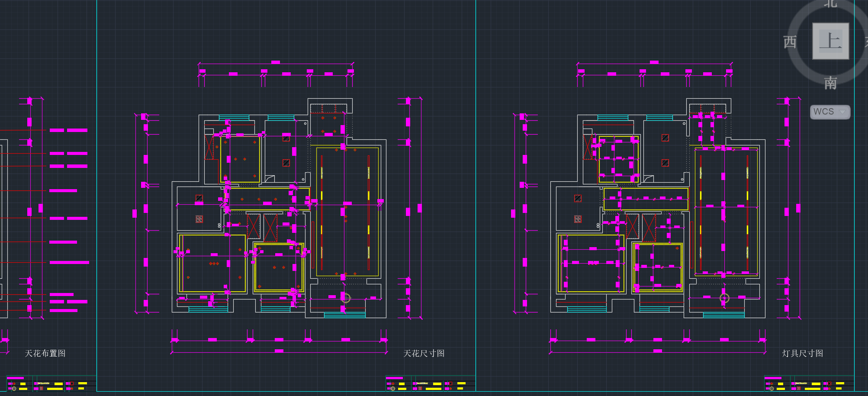Click the door swing symbol in 天花尺寸图
The image size is (868, 396).
[x=270, y=178]
